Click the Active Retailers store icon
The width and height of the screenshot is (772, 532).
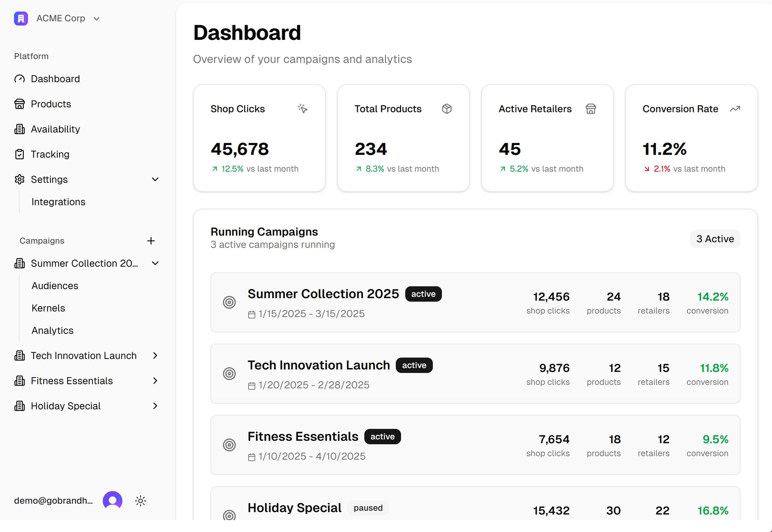pos(591,109)
